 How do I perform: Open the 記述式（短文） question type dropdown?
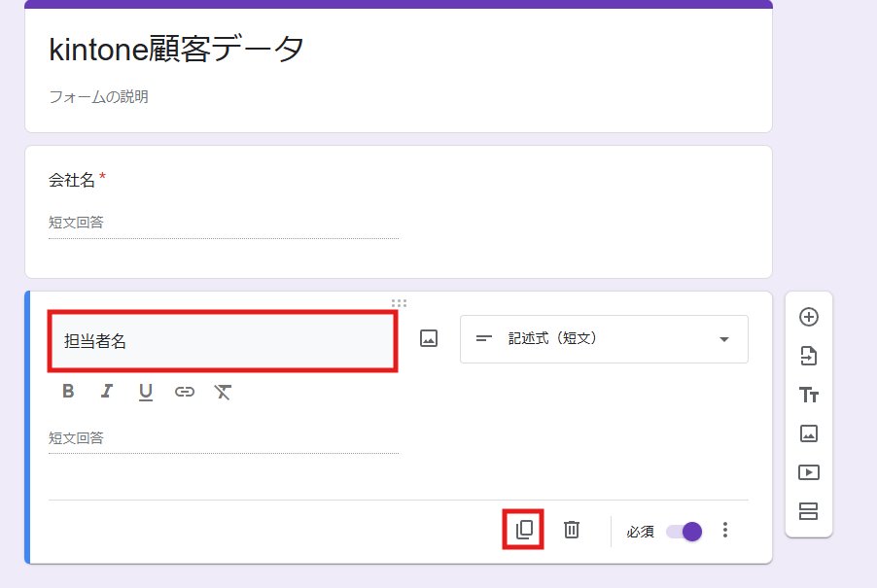coord(604,339)
